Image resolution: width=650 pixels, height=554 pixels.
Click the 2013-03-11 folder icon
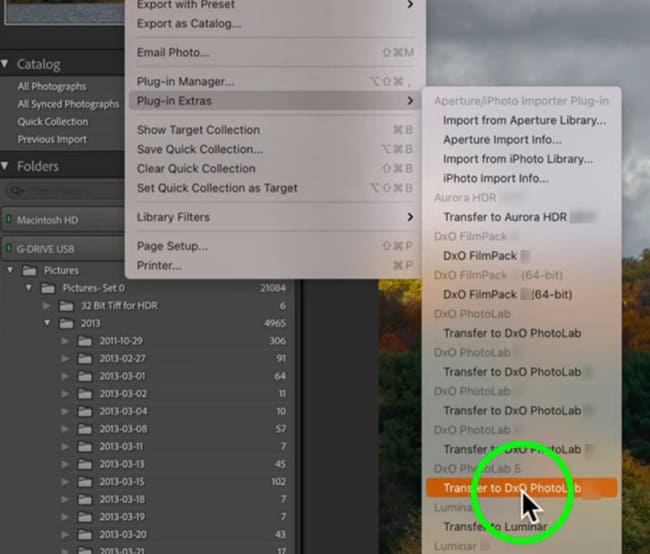click(x=85, y=447)
